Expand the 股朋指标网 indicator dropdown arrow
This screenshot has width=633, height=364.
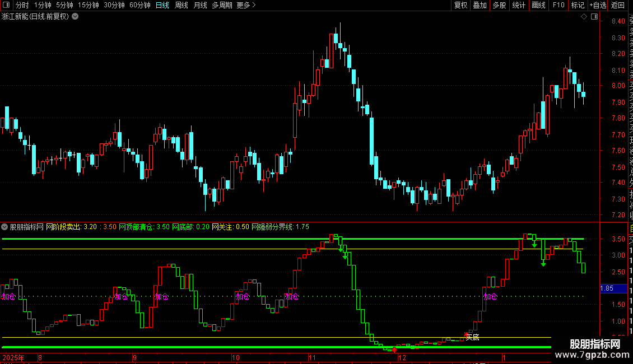click(4, 227)
